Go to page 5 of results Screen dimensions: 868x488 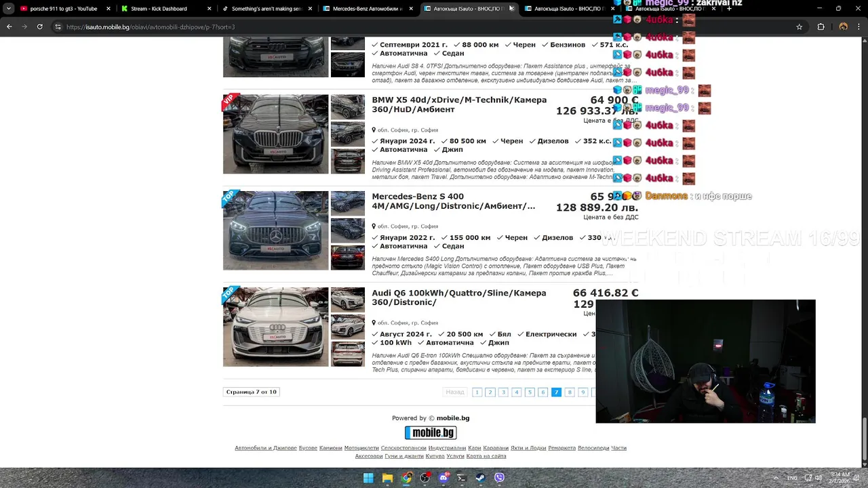530,392
